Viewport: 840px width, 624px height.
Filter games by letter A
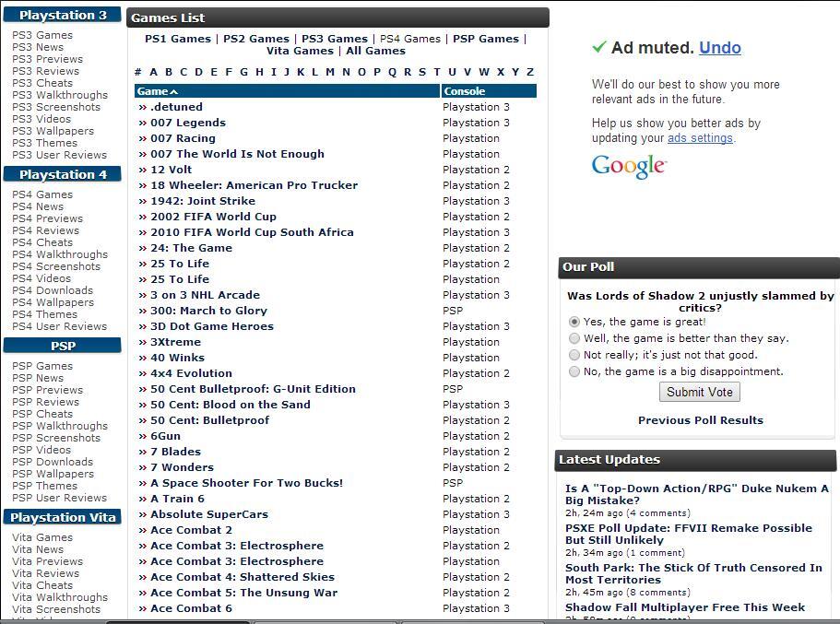(154, 72)
